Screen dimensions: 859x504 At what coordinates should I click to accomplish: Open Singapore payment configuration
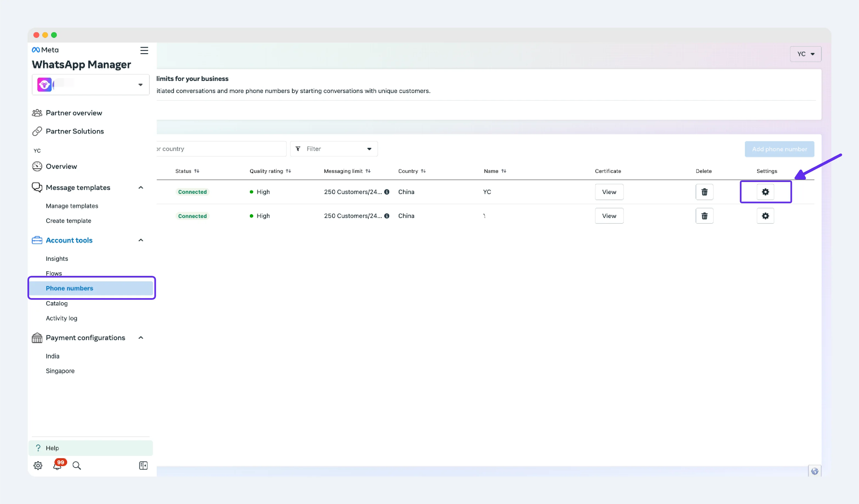[60, 371]
